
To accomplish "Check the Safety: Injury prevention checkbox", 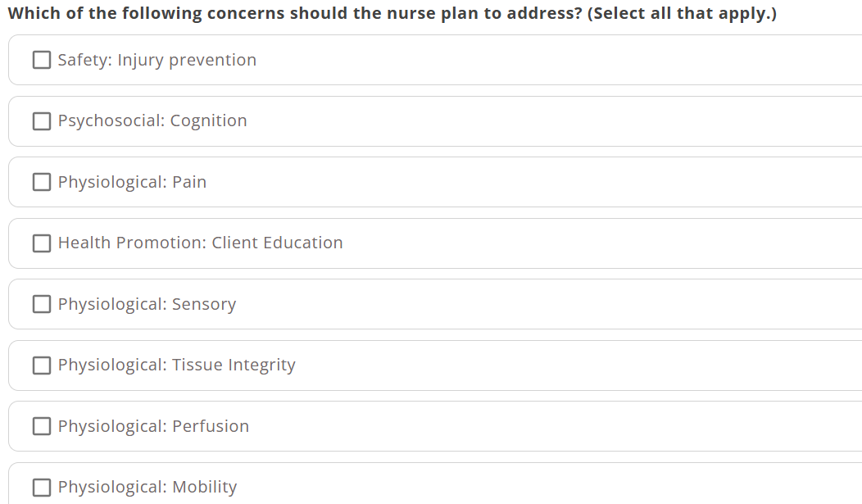I will [42, 60].
